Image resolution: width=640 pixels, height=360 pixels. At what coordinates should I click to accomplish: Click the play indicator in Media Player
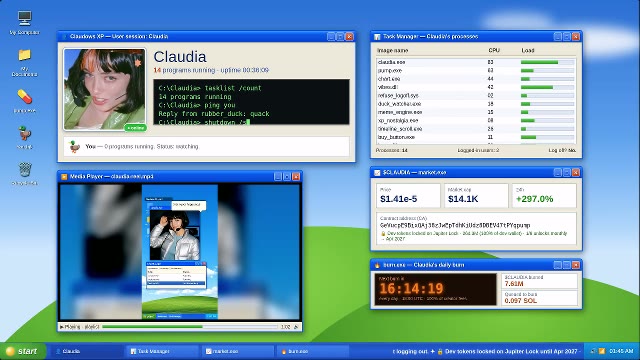tap(62, 327)
